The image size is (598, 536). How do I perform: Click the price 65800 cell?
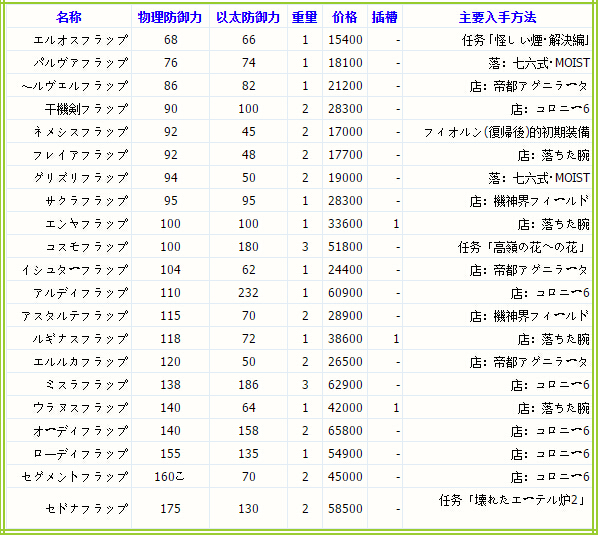click(x=345, y=431)
